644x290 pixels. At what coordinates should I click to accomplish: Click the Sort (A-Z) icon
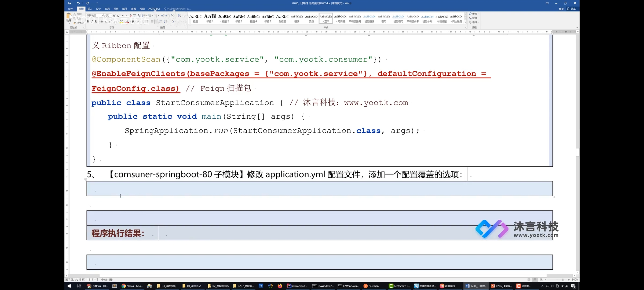click(179, 16)
